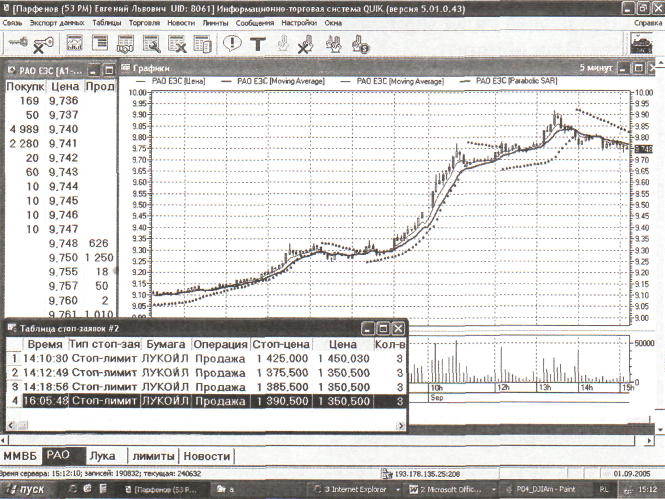The height and width of the screenshot is (499, 665).
Task: Minimize the Графики chart window
Action: point(623,68)
